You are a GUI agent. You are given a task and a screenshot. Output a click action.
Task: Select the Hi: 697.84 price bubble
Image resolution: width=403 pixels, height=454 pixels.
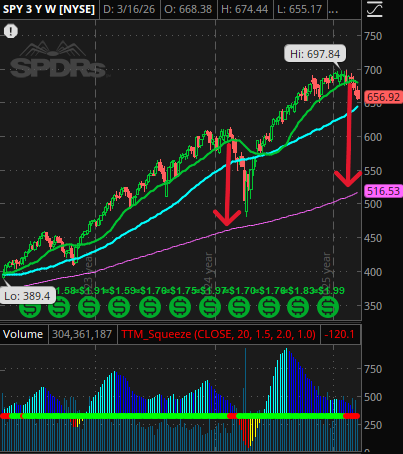(315, 54)
